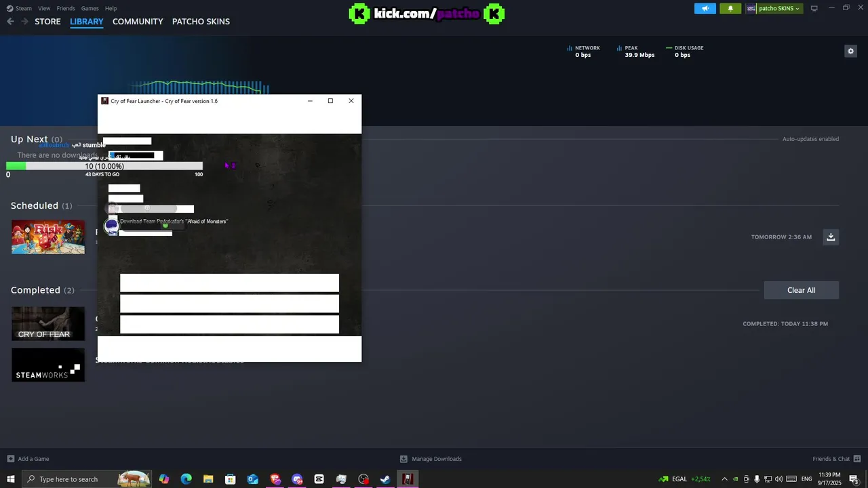Change the ENG input language
Image resolution: width=868 pixels, height=488 pixels.
(806, 479)
